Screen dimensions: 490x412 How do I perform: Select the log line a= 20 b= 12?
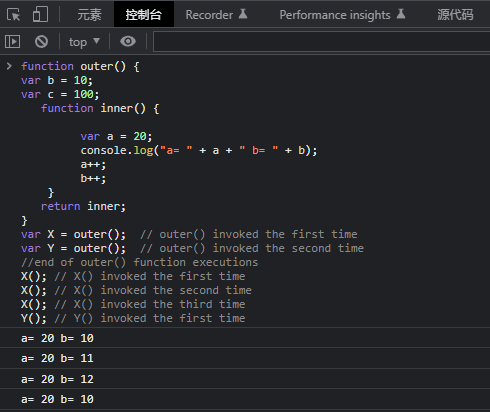(x=245, y=379)
